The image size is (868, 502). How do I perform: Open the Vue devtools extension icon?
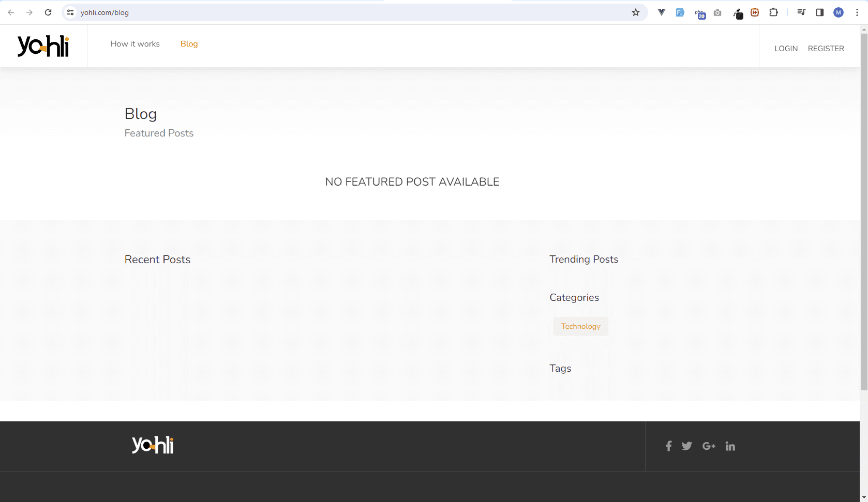pyautogui.click(x=661, y=12)
